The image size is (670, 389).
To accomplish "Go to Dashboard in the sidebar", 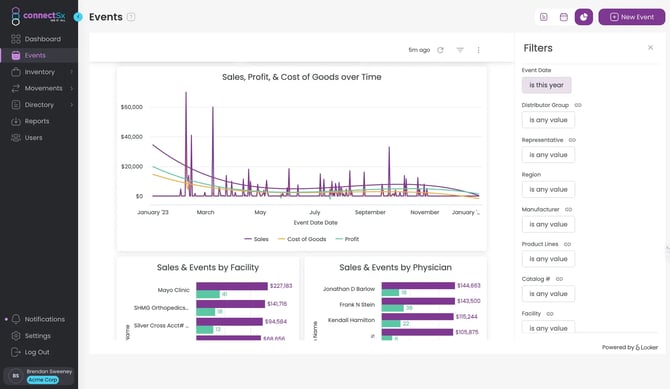I will [42, 39].
